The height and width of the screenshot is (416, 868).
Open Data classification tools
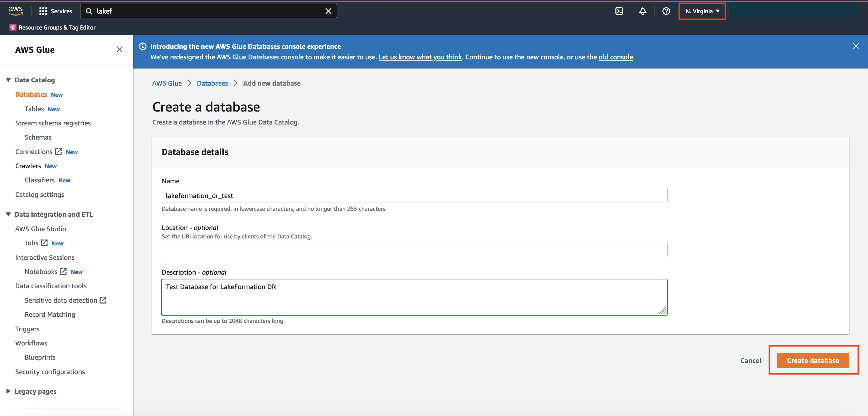(x=51, y=286)
